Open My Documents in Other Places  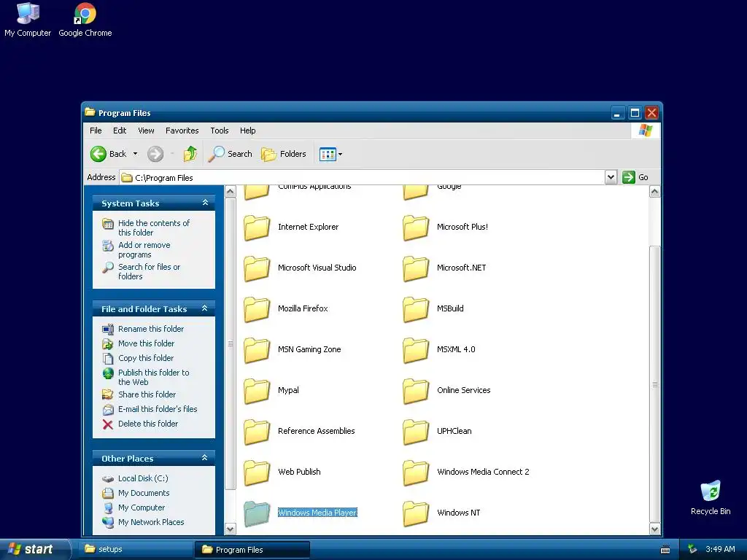144,493
